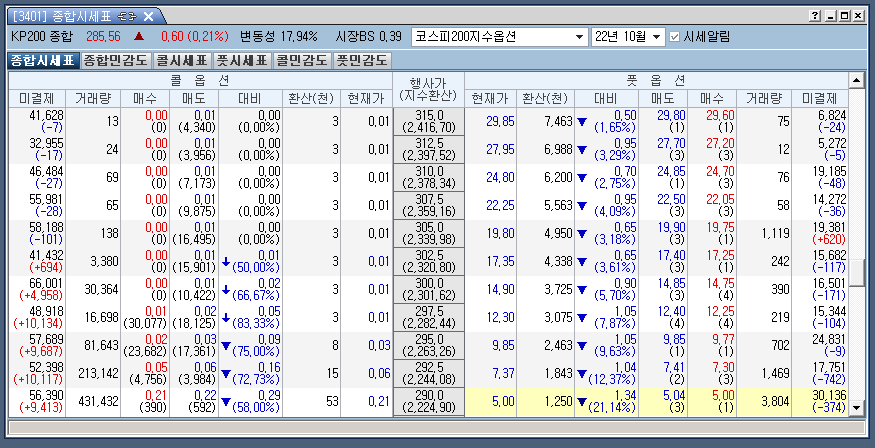875x448 pixels.
Task: Click the vertical scrollbar track of the table
Action: point(857,250)
